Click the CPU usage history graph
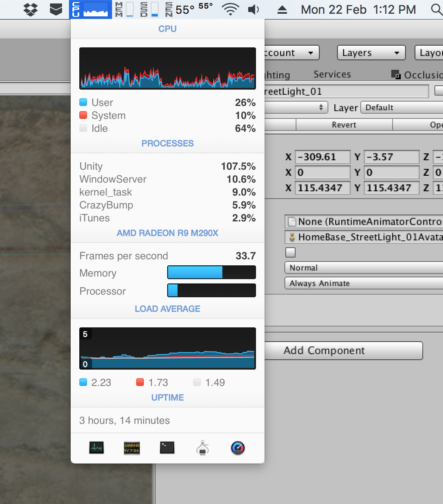Screen dimensions: 443x504 pos(168,68)
